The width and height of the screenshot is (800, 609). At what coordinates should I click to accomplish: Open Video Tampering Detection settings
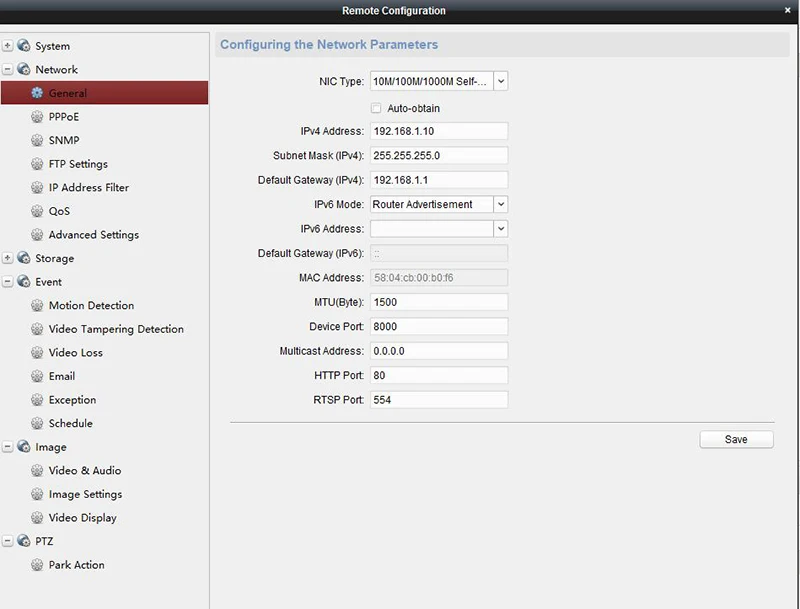pos(116,329)
